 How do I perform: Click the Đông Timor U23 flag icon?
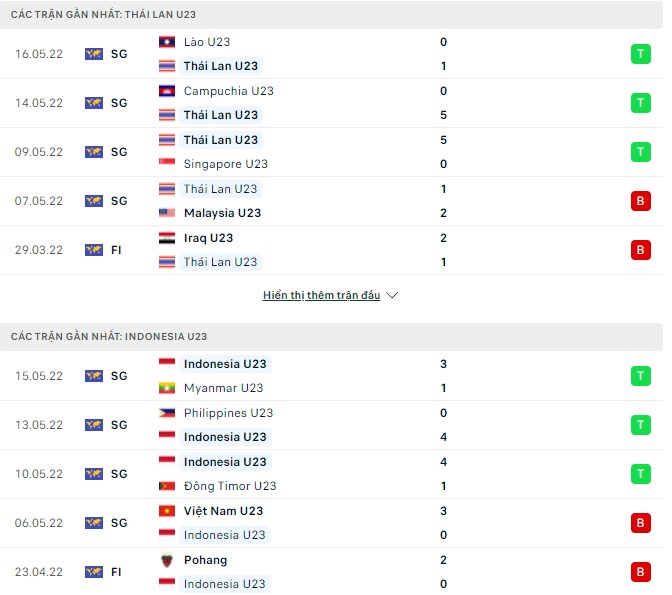(x=168, y=486)
